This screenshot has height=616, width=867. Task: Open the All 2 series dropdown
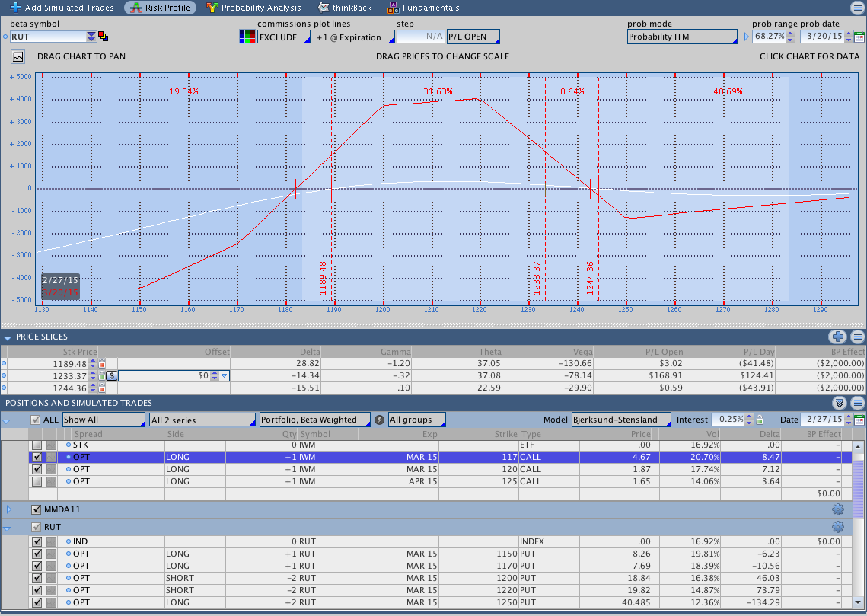point(203,420)
